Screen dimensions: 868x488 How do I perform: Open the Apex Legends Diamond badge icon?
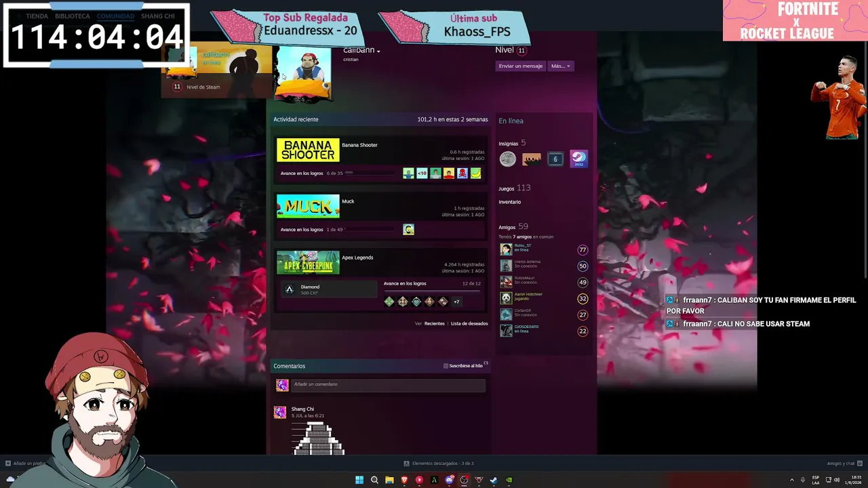pyautogui.click(x=290, y=289)
